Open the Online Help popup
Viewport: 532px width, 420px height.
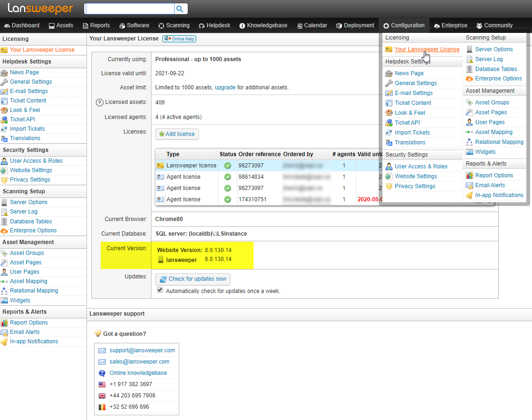(x=179, y=39)
